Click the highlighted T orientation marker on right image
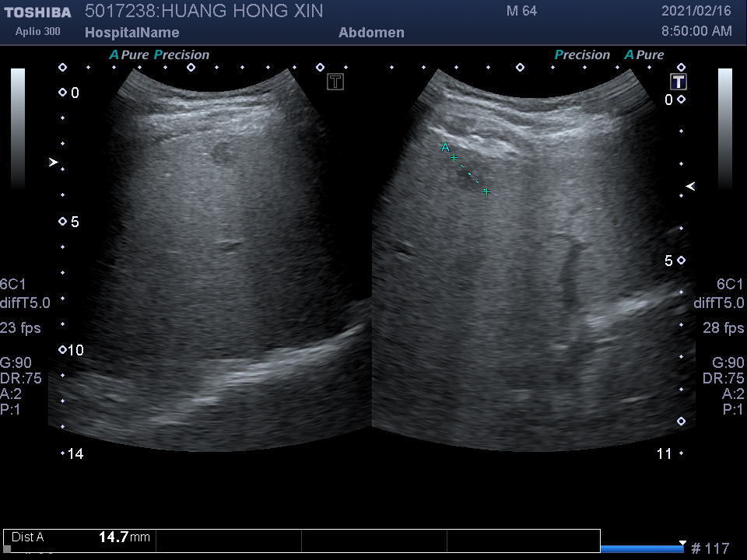The height and width of the screenshot is (560, 747). [679, 82]
